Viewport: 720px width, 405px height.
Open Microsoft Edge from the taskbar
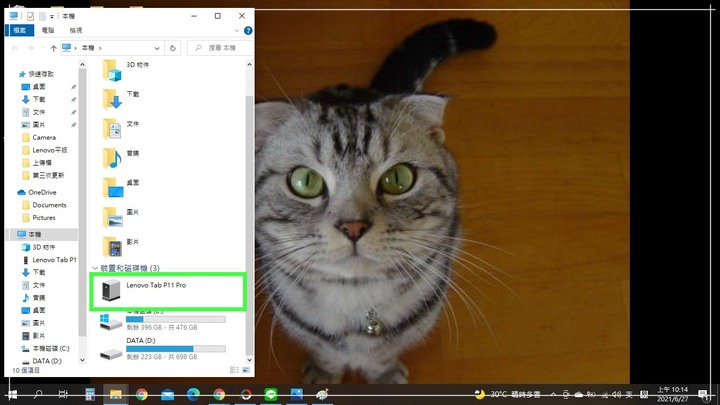(193, 394)
